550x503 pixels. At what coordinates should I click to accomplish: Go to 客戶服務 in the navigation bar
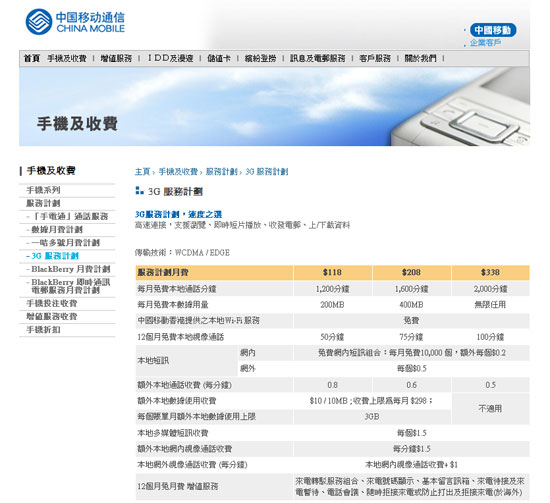point(375,58)
